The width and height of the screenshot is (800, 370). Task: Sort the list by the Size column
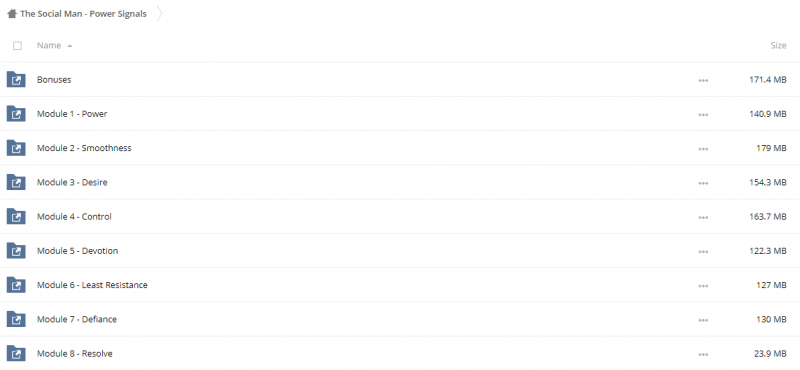tap(778, 45)
